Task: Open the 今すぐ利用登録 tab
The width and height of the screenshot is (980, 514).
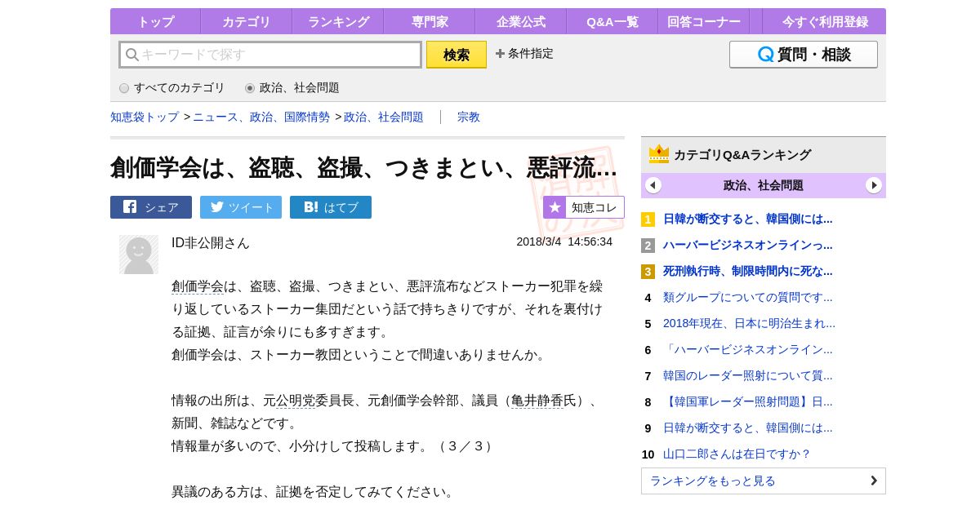Action: tap(824, 22)
